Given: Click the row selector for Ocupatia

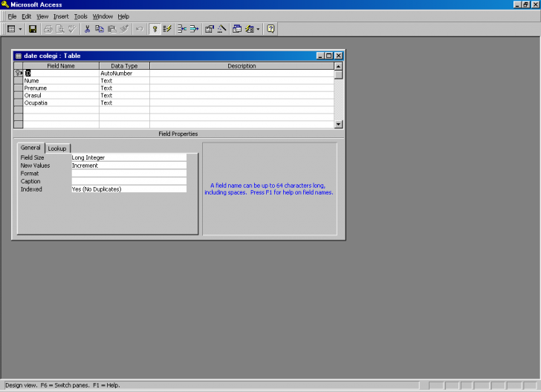Looking at the screenshot, I should [19, 102].
